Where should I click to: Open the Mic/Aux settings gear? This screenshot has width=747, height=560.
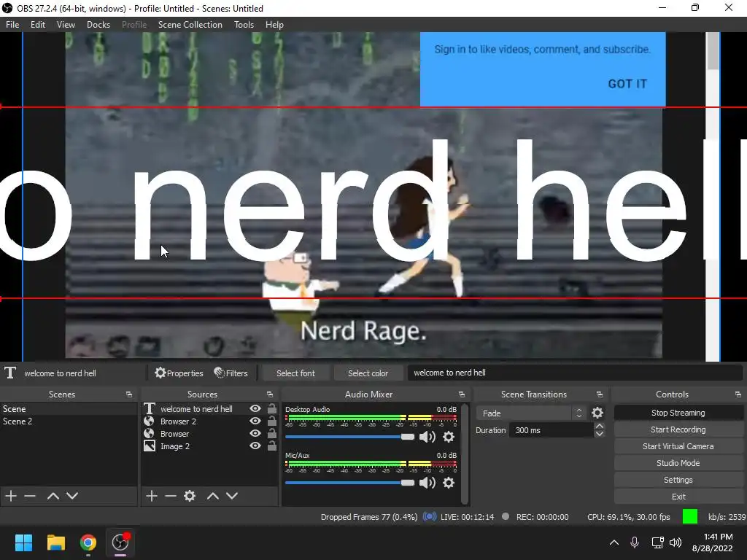pyautogui.click(x=449, y=483)
